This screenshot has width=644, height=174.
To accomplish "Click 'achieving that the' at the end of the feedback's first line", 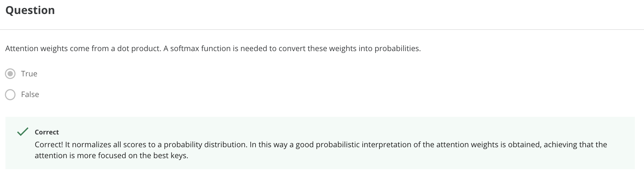I will coord(575,145).
